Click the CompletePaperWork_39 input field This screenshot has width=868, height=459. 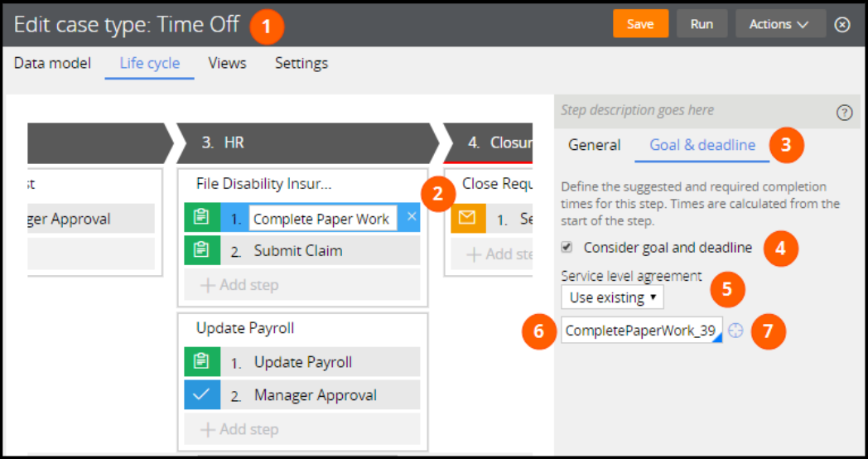(x=639, y=331)
